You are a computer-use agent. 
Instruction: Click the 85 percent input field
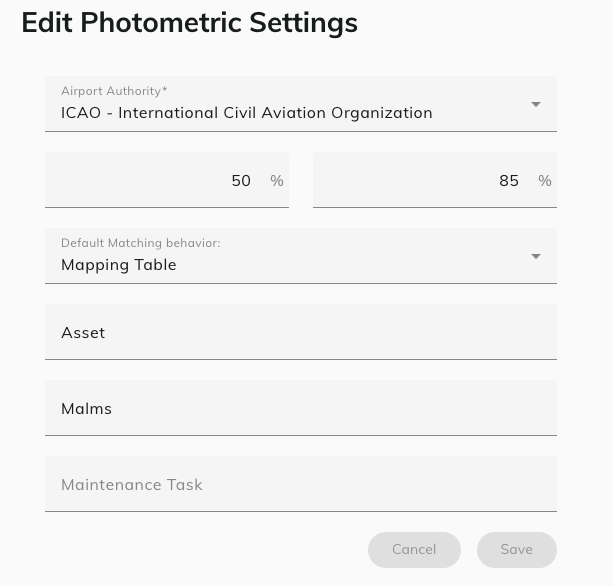click(x=420, y=181)
